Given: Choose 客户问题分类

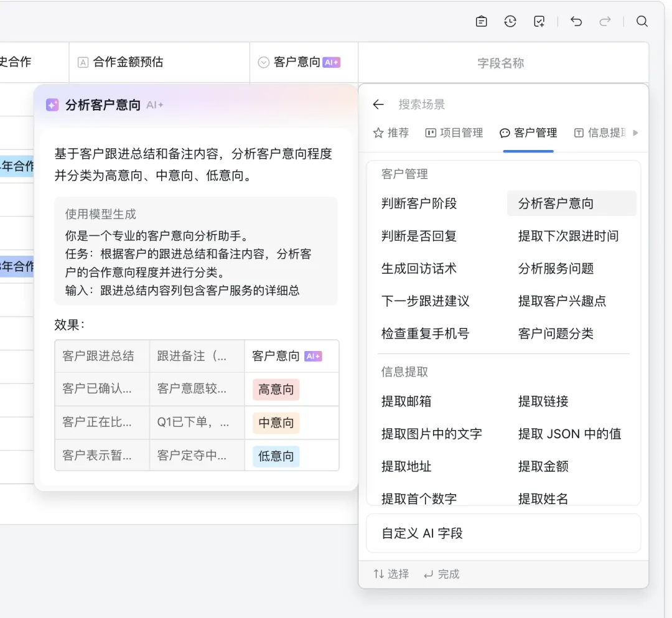Looking at the screenshot, I should [556, 334].
